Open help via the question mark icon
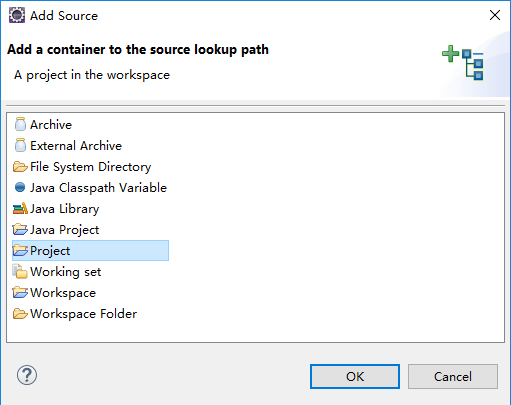Viewport: 511px width, 405px height. [27, 375]
